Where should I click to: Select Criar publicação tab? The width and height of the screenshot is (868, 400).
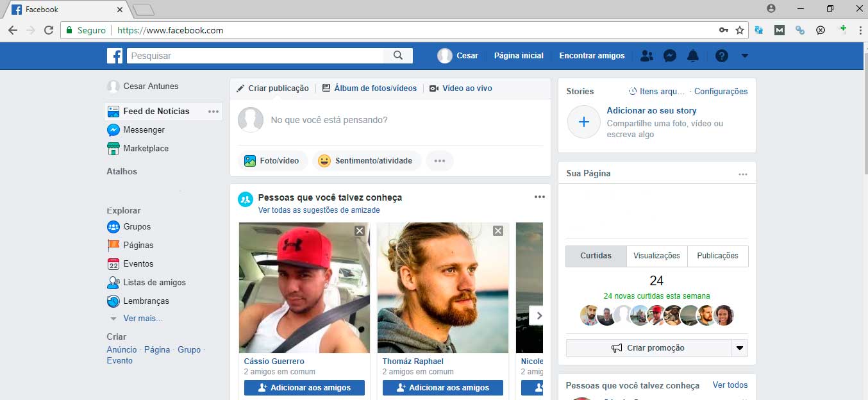click(x=272, y=88)
